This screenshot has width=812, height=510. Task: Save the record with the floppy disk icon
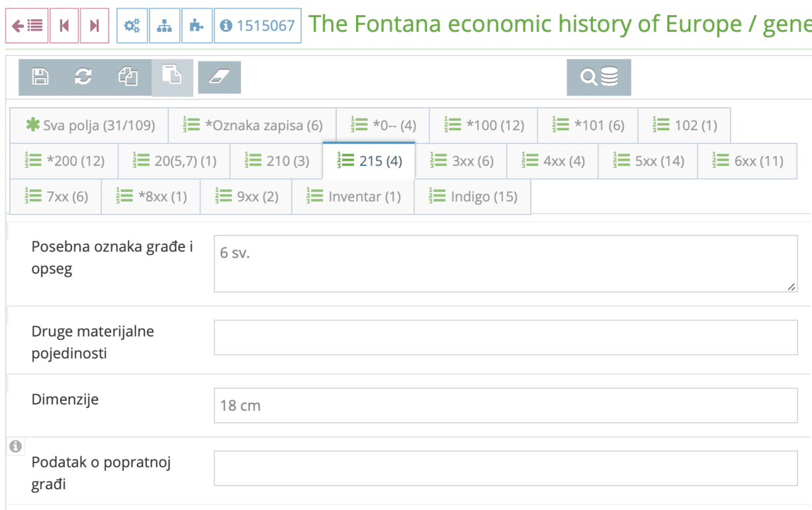[x=40, y=77]
